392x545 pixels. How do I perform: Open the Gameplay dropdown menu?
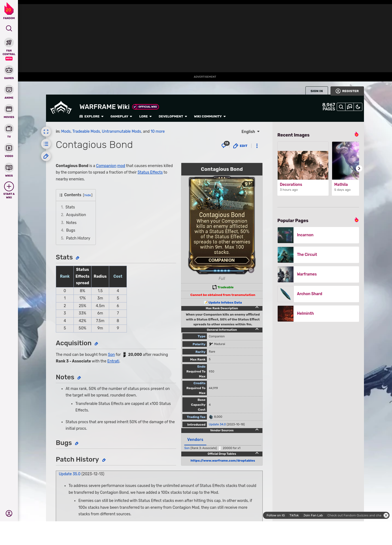click(121, 116)
